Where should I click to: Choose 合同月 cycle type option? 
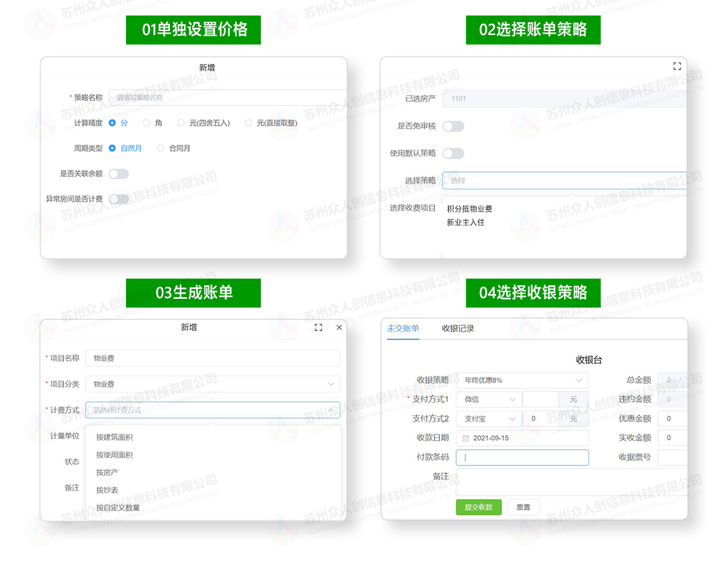(x=161, y=148)
